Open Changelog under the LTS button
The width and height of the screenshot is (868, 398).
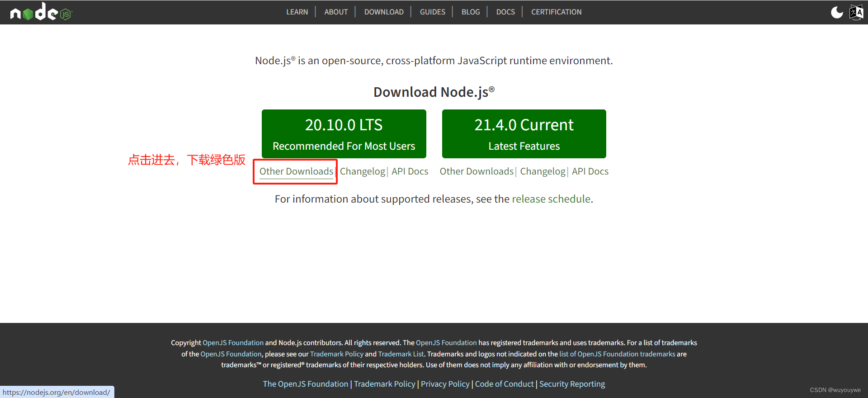363,171
